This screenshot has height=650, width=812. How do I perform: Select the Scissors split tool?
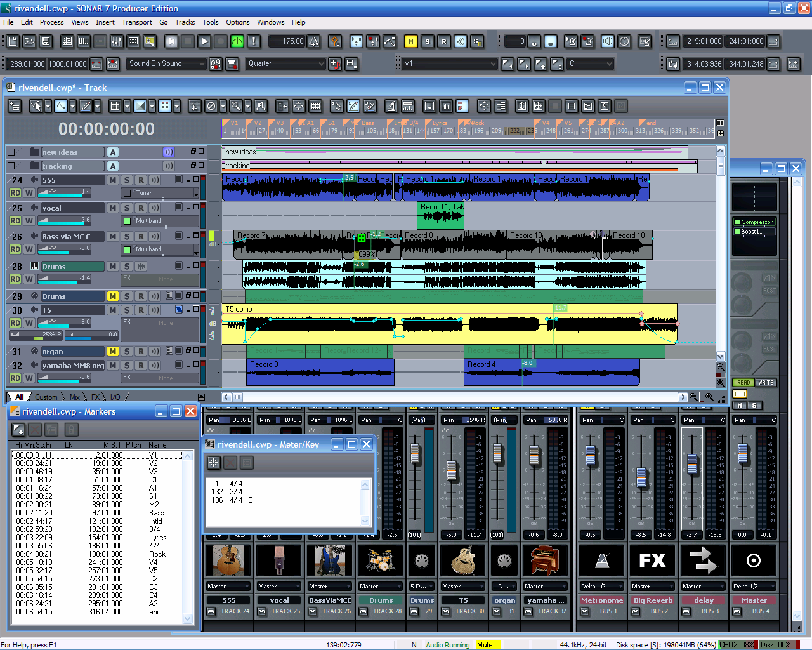(x=195, y=106)
